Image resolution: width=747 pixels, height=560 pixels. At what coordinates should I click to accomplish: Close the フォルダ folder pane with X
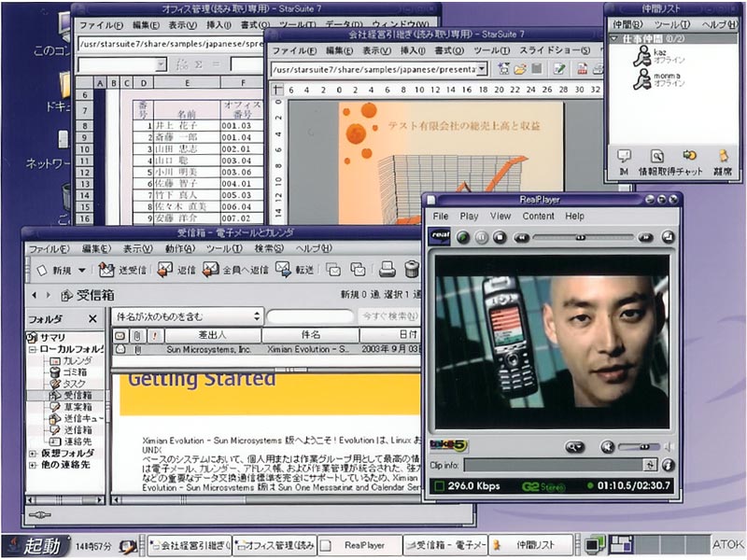pyautogui.click(x=92, y=318)
